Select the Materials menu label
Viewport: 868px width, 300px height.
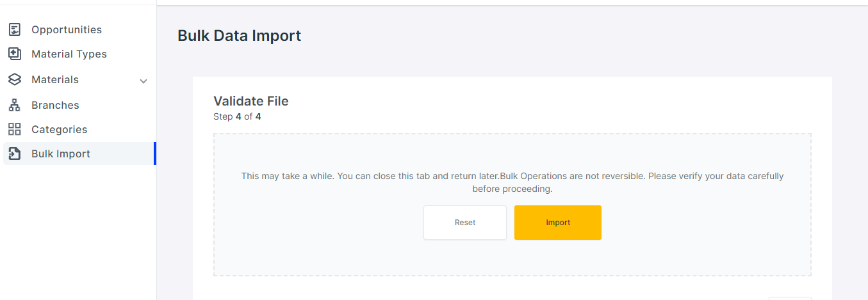coord(55,79)
